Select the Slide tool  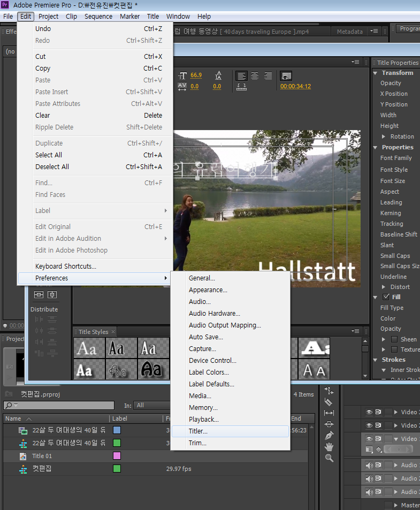click(329, 424)
